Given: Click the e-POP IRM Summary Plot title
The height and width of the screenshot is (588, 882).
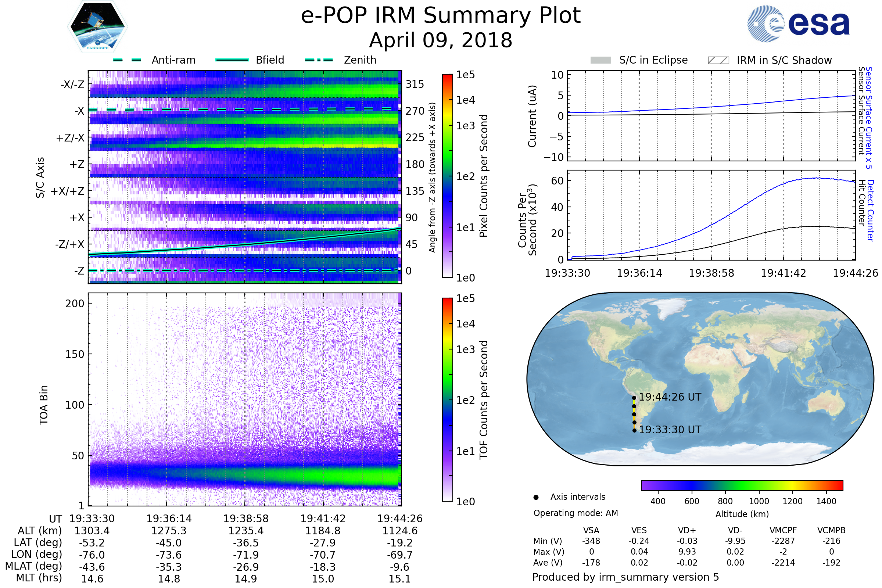Looking at the screenshot, I should pos(441,16).
